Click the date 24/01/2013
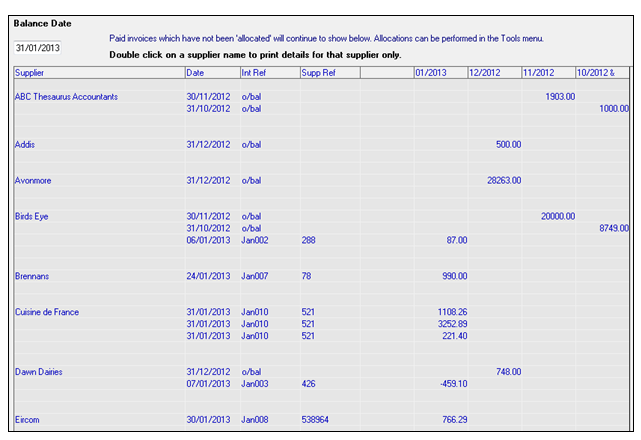Viewport: 641px width, 440px height. [x=208, y=276]
